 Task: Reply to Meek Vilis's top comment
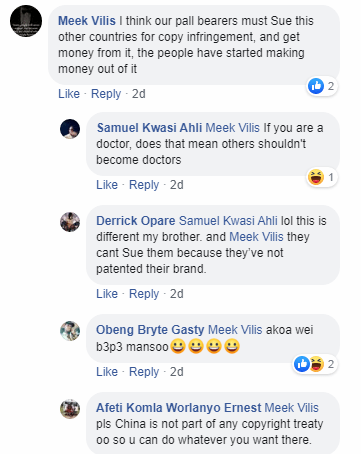(106, 94)
